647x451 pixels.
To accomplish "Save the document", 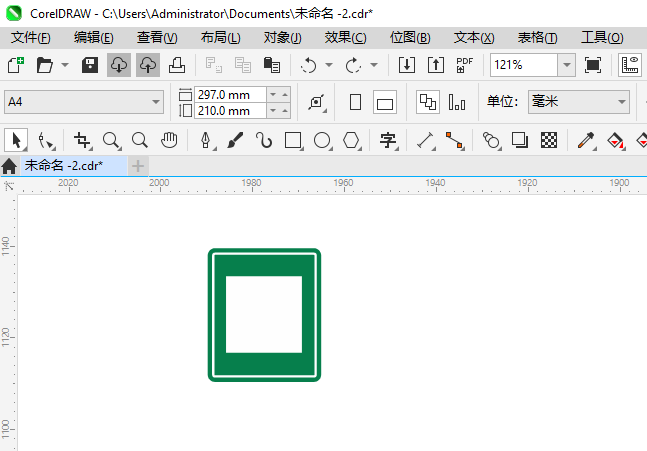I will click(x=90, y=65).
